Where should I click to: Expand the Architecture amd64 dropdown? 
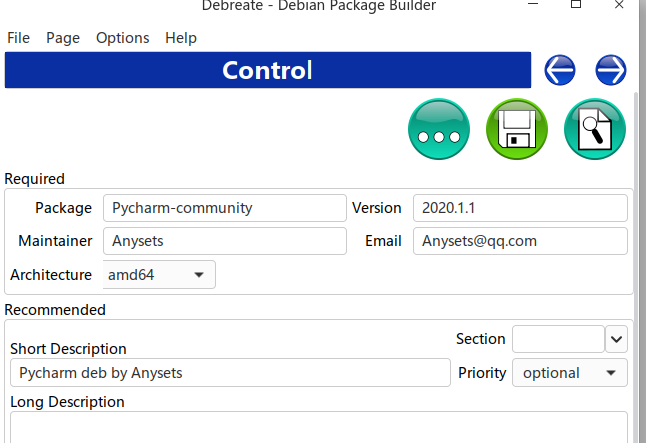coord(159,274)
